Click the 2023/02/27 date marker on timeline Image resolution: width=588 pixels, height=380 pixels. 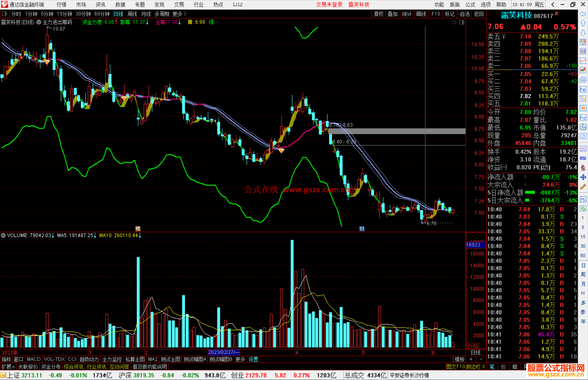(223, 352)
